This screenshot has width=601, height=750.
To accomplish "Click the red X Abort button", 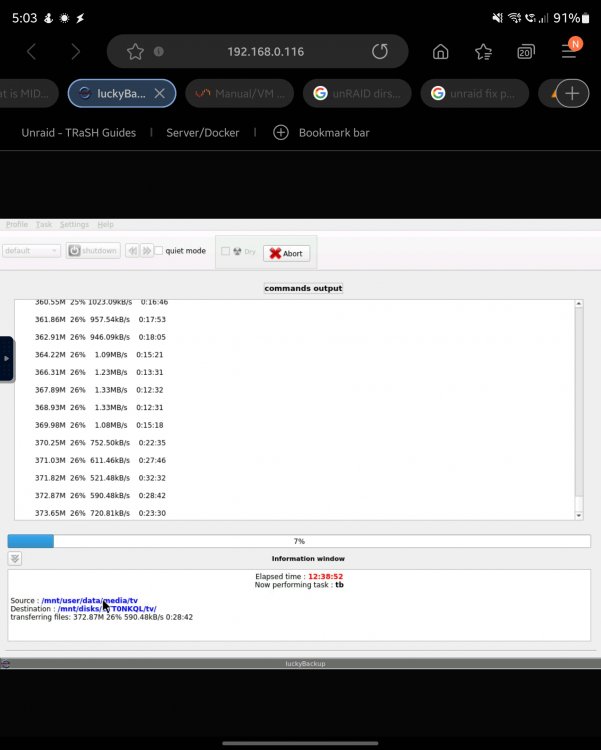I will [x=286, y=253].
